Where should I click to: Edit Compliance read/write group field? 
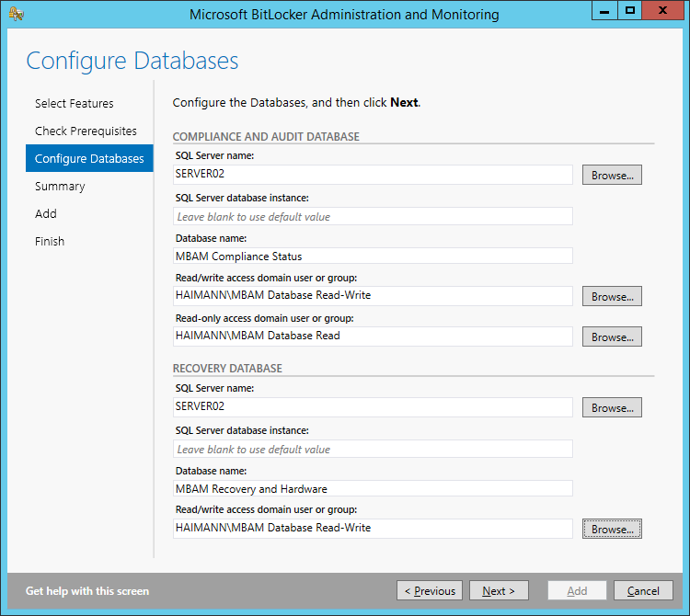coord(373,296)
